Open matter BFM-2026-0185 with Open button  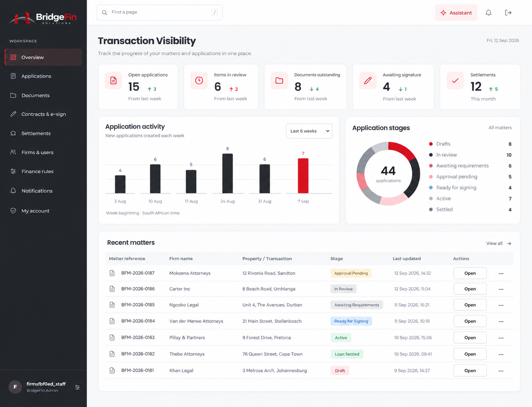point(470,305)
